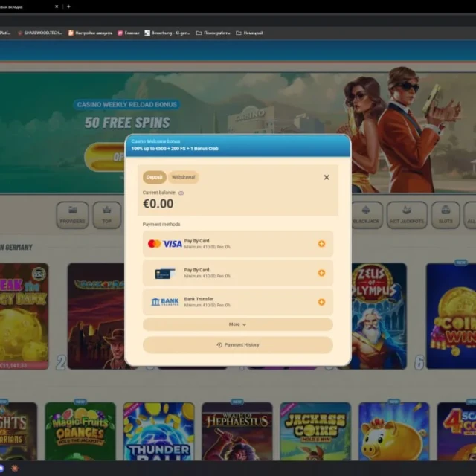Click the €0.00 current balance value

(x=158, y=204)
